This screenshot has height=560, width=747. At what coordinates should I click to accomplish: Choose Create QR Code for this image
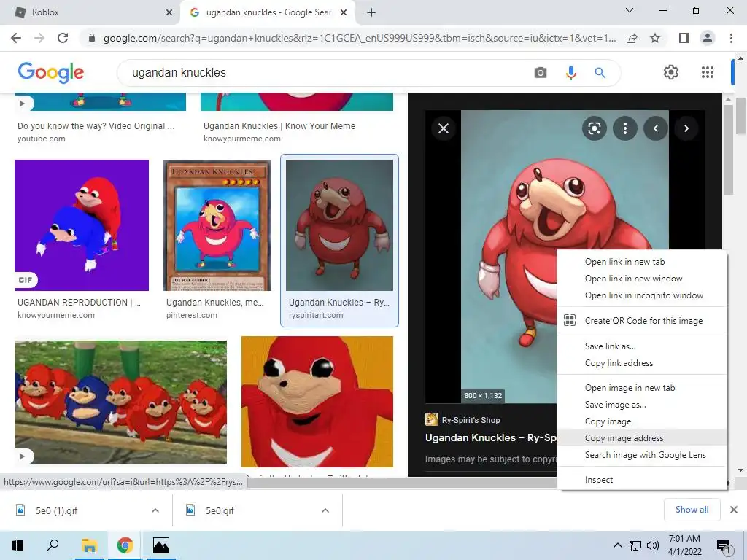tap(642, 321)
